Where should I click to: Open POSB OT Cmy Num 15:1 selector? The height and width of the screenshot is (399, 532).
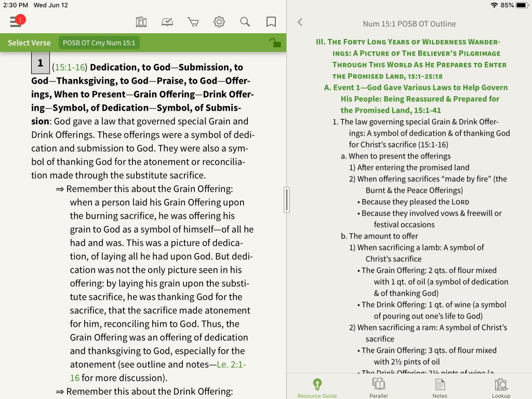[x=99, y=43]
